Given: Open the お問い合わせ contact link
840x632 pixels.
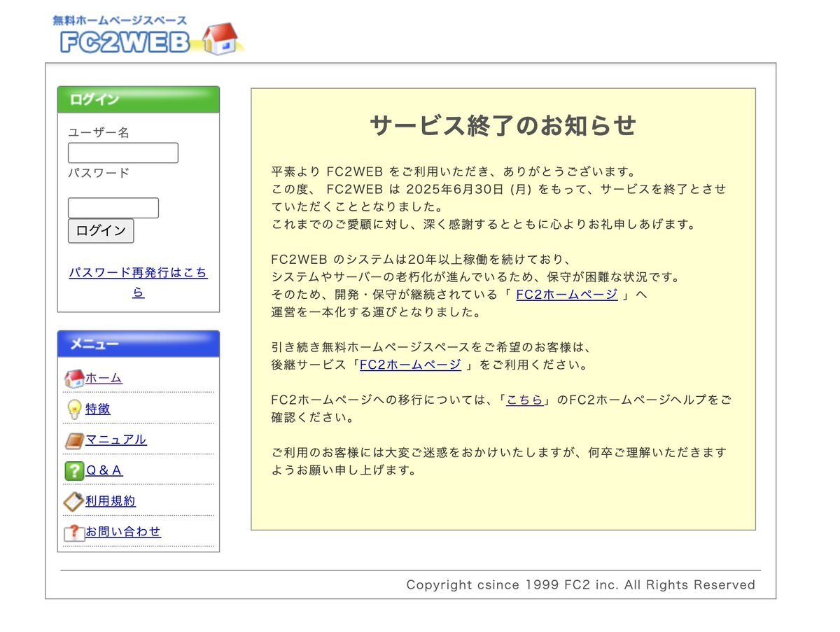Looking at the screenshot, I should coord(123,532).
